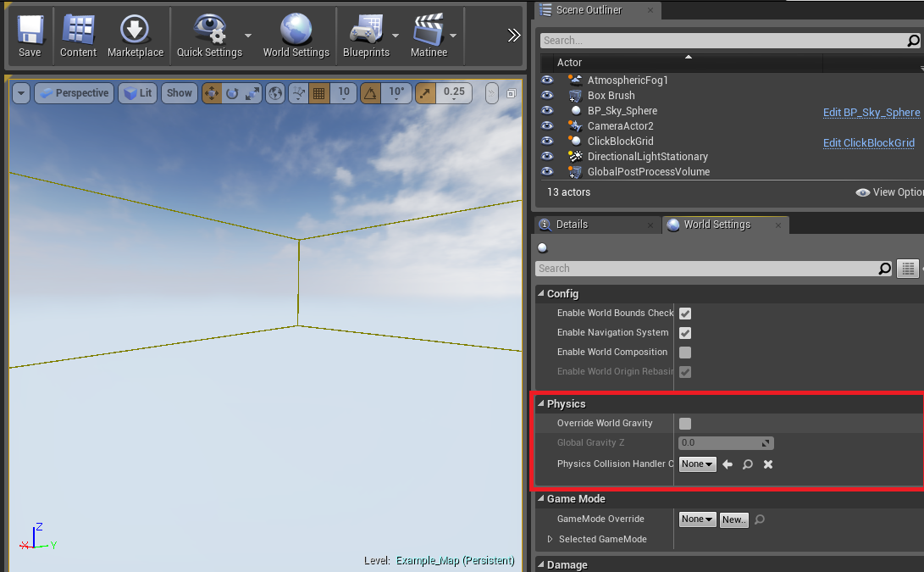Hide the BP_Sky_Sphere actor
Screen dimensions: 924x572
click(546, 110)
